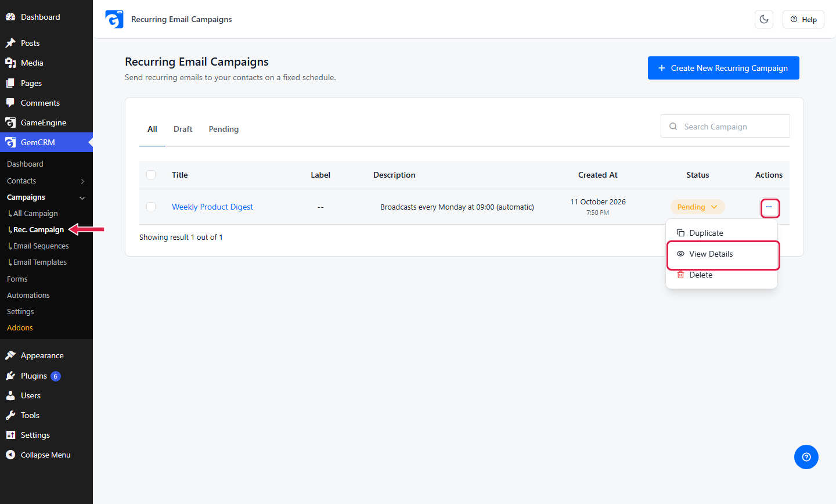Open the floating help bubble icon
This screenshot has height=504, width=836.
pyautogui.click(x=806, y=457)
